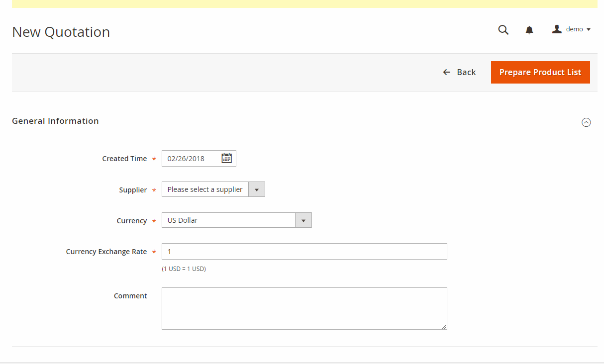Viewport: 604px width, 364px height.
Task: Click the Currency field label
Action: [132, 221]
